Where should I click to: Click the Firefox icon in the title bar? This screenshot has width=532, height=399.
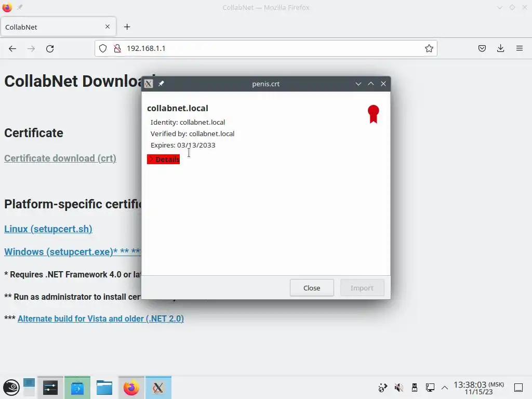pyautogui.click(x=7, y=7)
